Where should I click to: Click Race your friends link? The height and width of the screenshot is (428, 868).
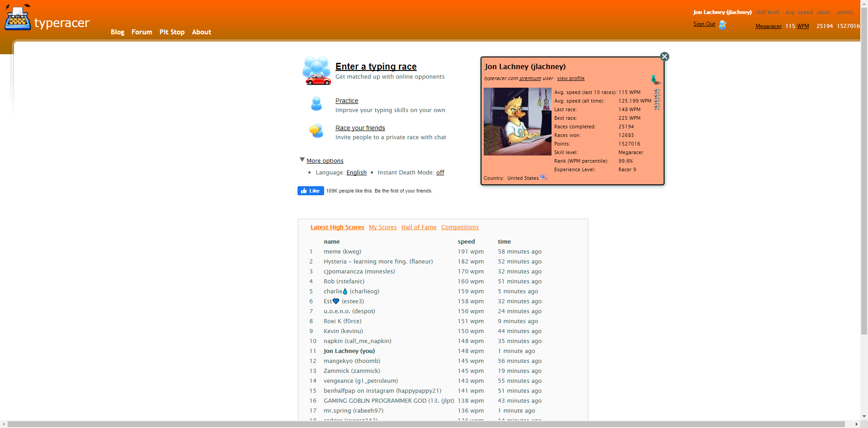pyautogui.click(x=360, y=128)
